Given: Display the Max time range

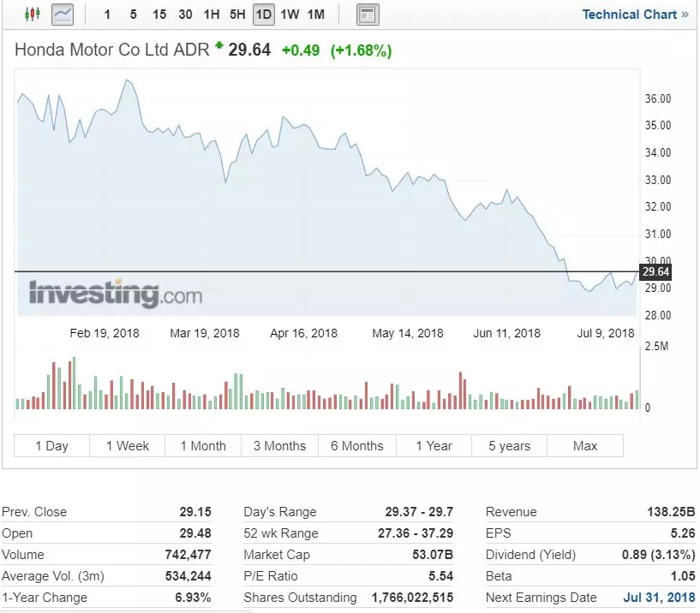Looking at the screenshot, I should [x=585, y=446].
